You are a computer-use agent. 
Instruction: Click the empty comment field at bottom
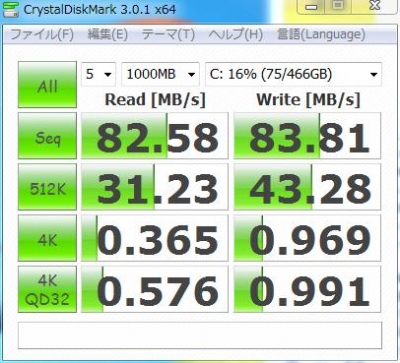point(200,335)
